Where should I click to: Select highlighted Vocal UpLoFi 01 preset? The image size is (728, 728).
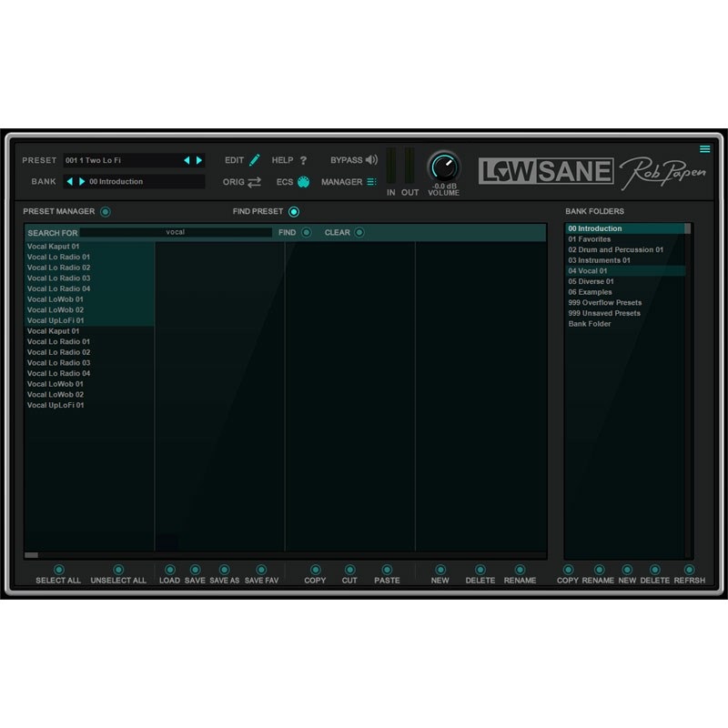point(89,320)
